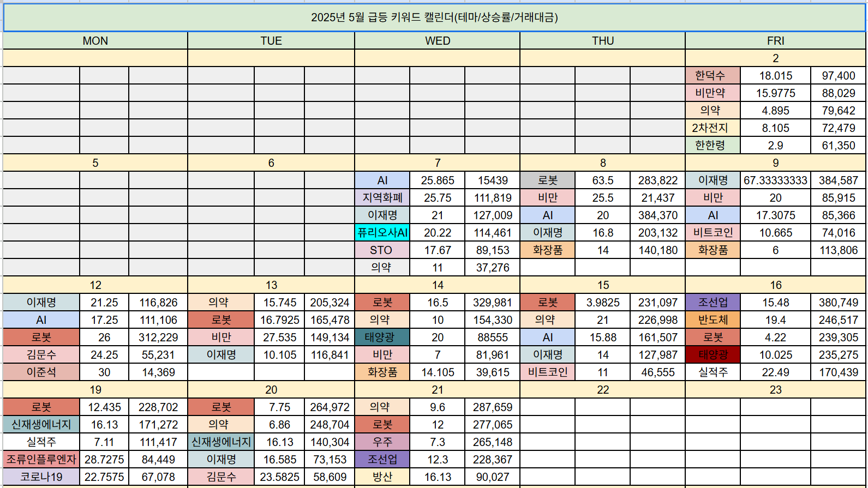The image size is (868, 488).
Task: Select the WED header cell
Action: click(438, 41)
